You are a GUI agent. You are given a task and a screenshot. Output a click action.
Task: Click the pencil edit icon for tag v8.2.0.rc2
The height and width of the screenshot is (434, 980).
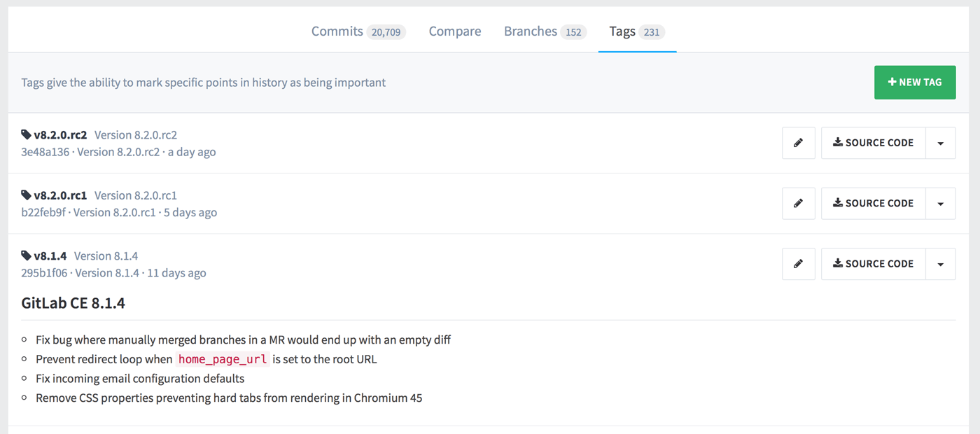point(798,143)
